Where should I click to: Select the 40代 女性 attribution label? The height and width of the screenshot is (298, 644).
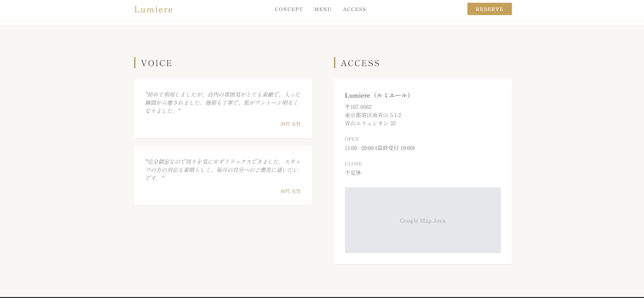coord(290,191)
